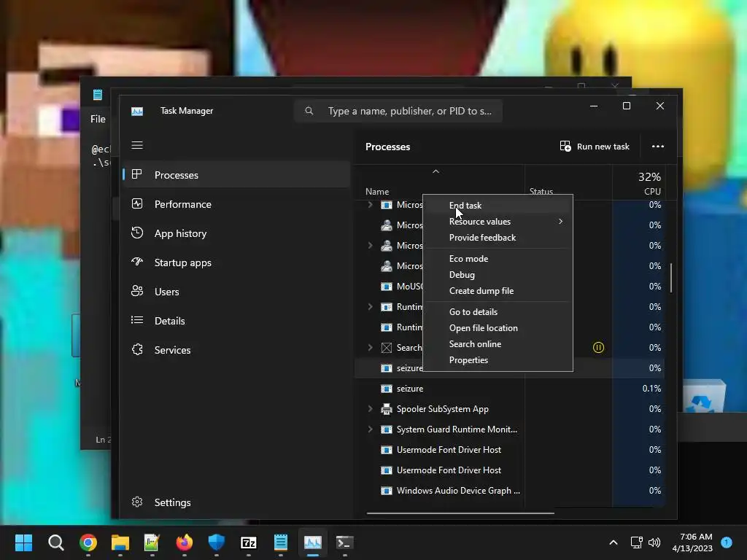Expand the Search process group

[370, 348]
